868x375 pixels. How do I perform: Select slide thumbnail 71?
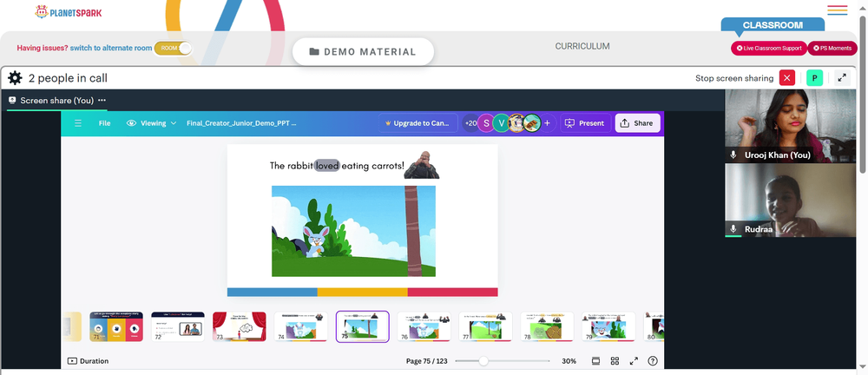point(116,326)
